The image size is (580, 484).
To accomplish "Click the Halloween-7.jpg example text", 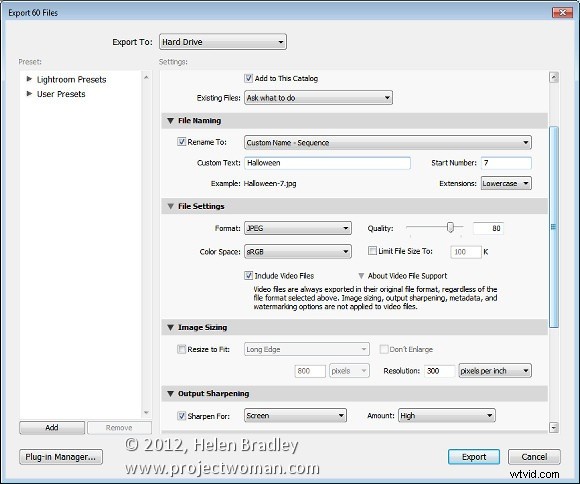I will 270,183.
